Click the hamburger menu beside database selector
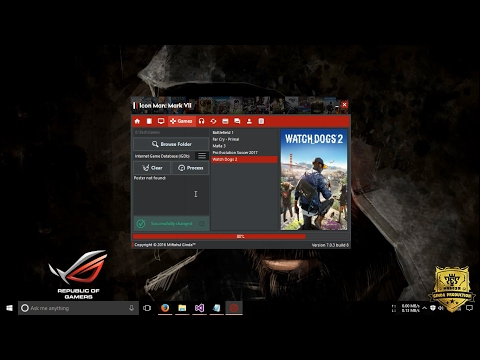480x360 pixels. (202, 156)
